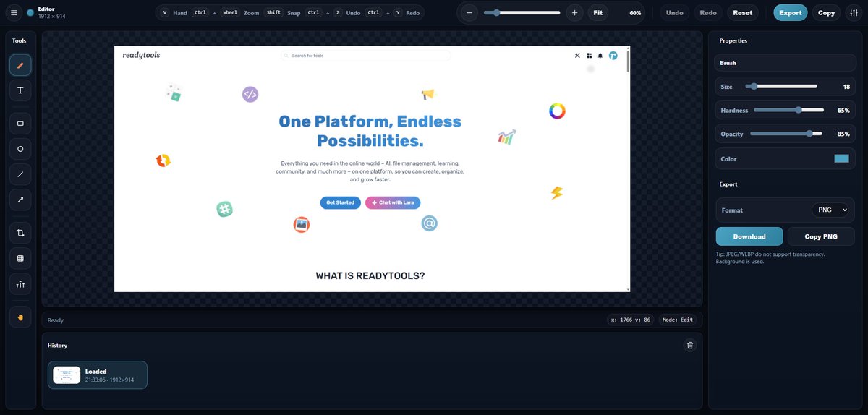Clear history with the trash icon

coord(690,346)
